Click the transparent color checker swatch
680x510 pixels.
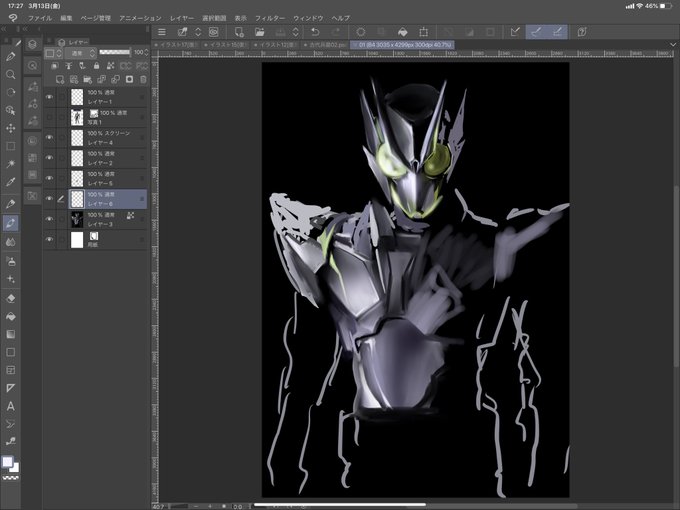[x=10, y=478]
